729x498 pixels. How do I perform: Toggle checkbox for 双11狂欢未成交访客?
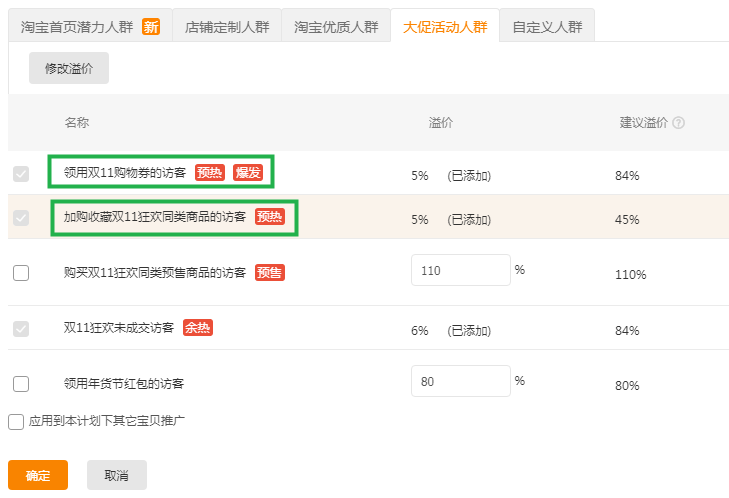point(21,329)
